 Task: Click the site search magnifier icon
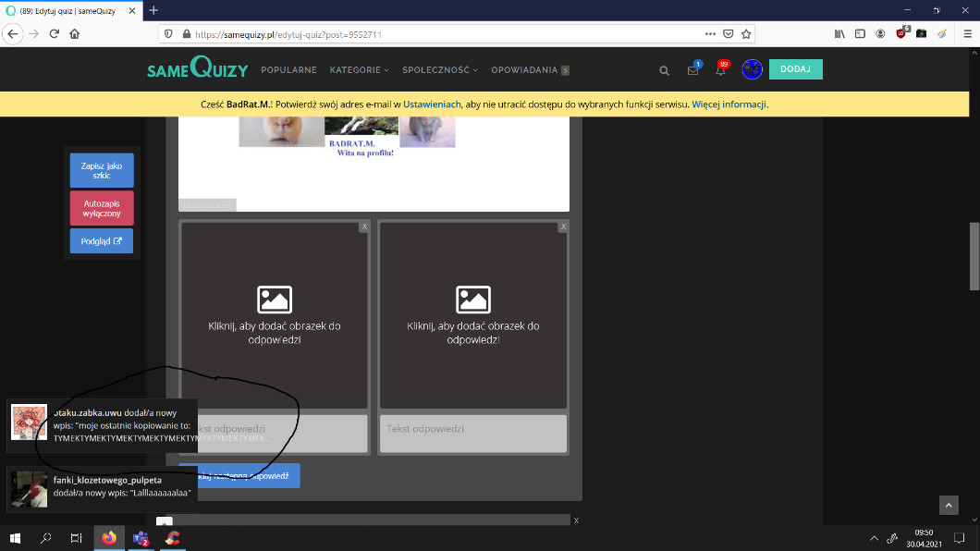click(x=664, y=70)
